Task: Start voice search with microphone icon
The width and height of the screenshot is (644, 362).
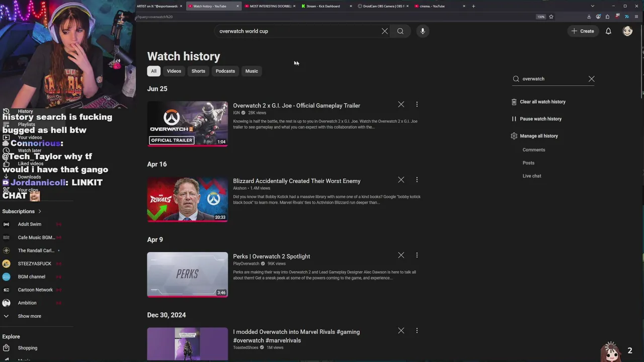Action: click(x=423, y=31)
